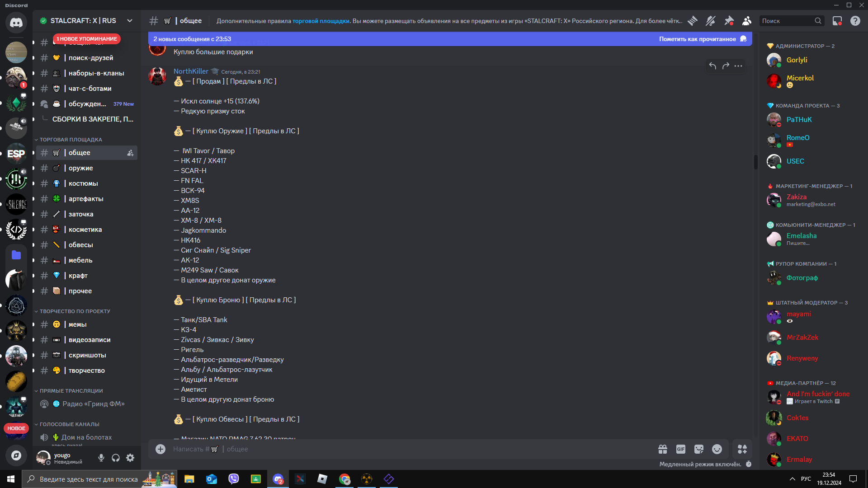This screenshot has width=868, height=488.
Task: Toggle microphone mute in user panel
Action: point(101,458)
